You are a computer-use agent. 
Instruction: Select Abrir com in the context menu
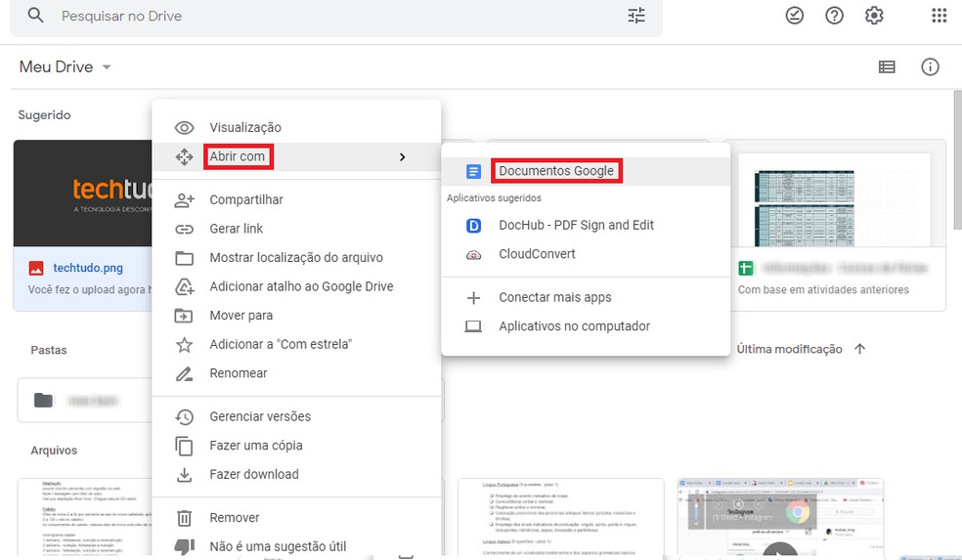pyautogui.click(x=296, y=157)
